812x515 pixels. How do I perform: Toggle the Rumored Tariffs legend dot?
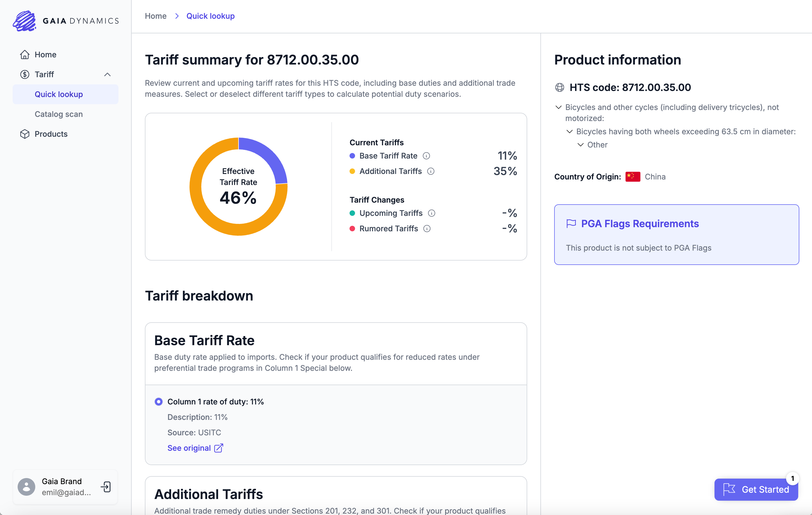(352, 229)
